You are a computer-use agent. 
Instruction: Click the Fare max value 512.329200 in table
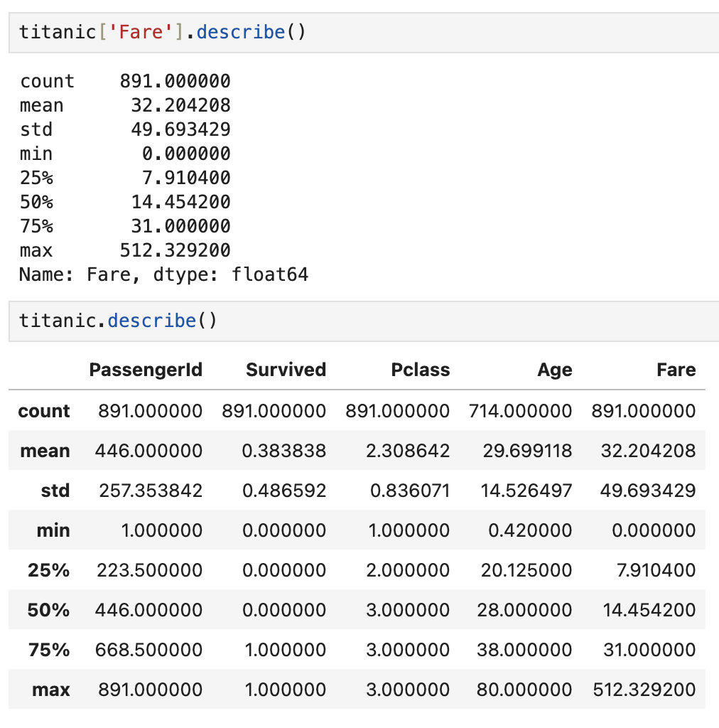pyautogui.click(x=644, y=690)
